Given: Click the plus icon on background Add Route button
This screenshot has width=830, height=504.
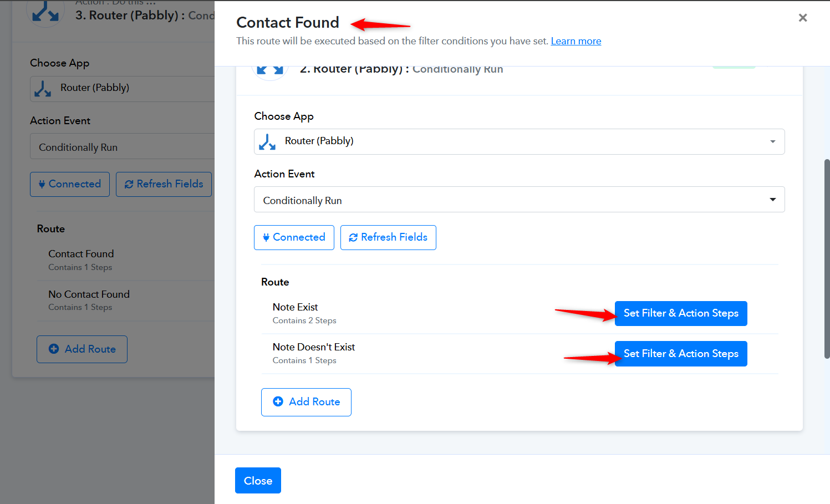Looking at the screenshot, I should [x=54, y=349].
